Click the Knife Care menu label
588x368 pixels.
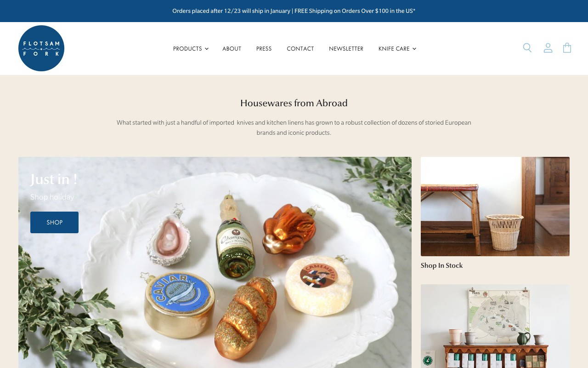[394, 49]
